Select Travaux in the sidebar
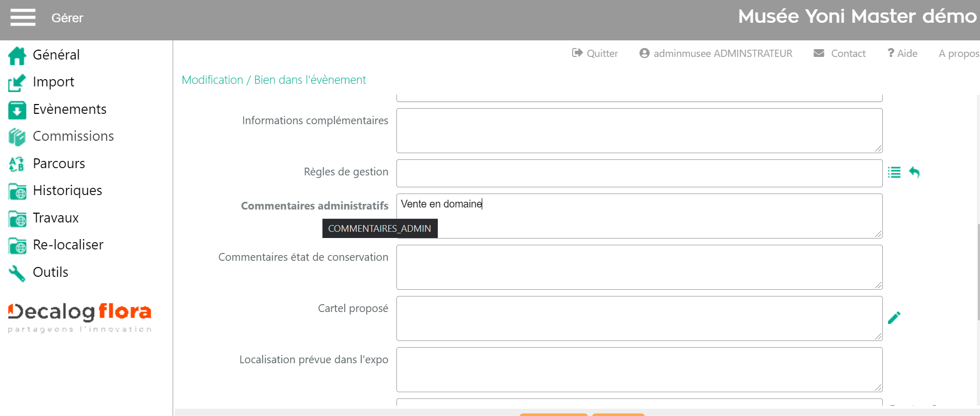The image size is (980, 416). coord(55,218)
